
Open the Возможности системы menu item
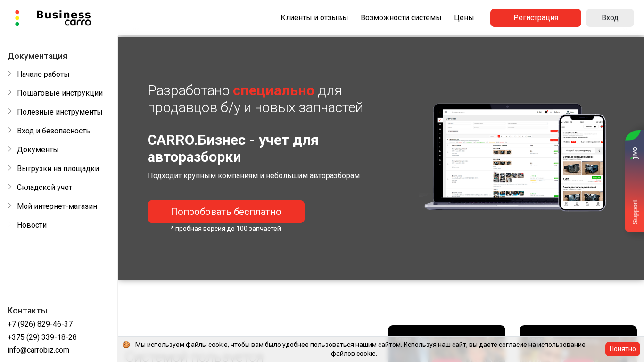401,18
